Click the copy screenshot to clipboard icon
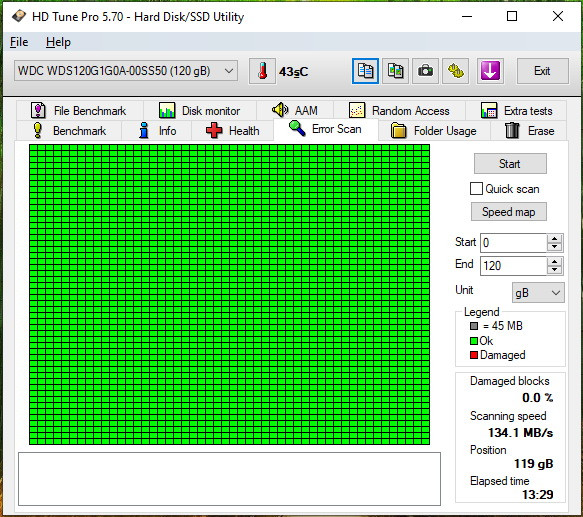The image size is (583, 517). tap(395, 71)
